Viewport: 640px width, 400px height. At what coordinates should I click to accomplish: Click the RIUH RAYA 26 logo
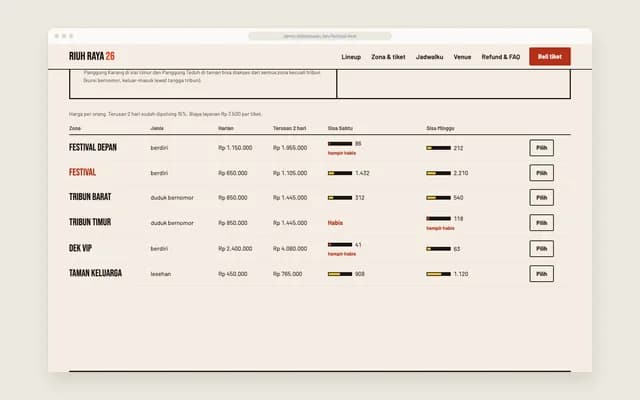(92, 56)
